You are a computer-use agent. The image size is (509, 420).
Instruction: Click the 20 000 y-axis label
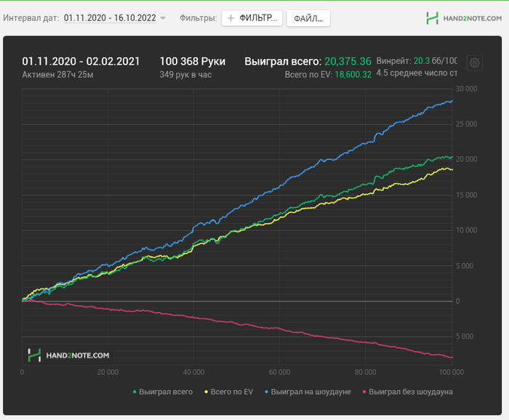tap(467, 159)
